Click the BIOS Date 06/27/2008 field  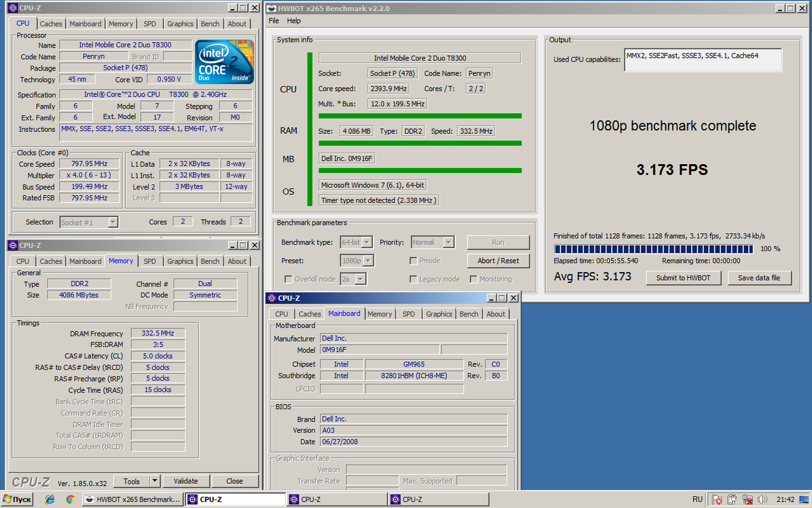414,442
